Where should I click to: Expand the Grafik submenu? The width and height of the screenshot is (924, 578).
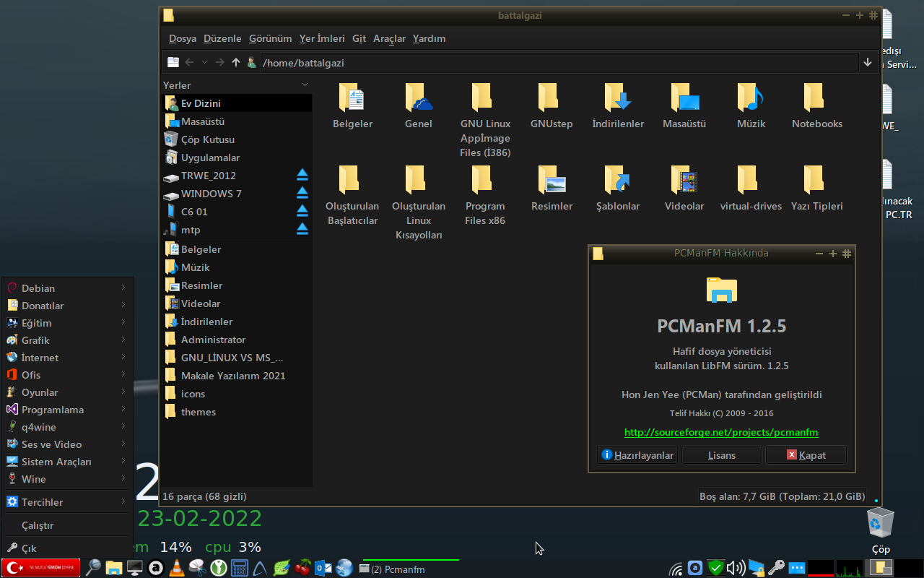coord(67,340)
